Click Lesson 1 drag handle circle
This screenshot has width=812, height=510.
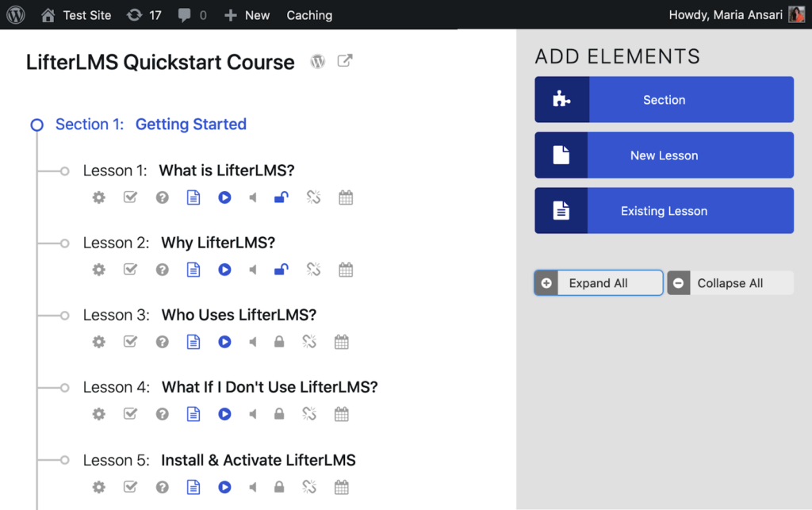click(64, 171)
